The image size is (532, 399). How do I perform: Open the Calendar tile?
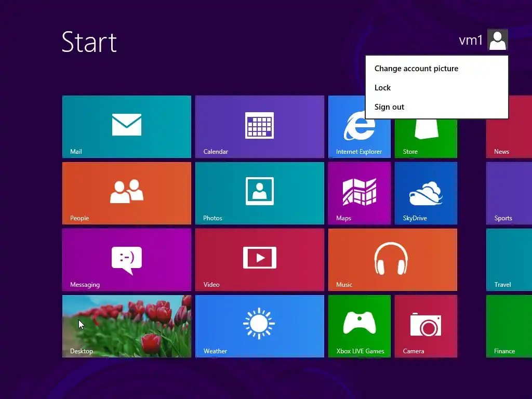(x=260, y=127)
